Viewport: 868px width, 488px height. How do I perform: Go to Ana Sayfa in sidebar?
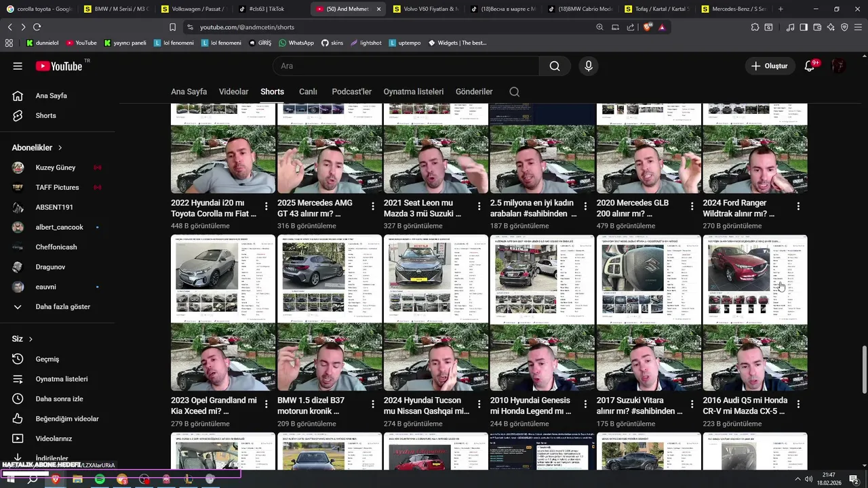tap(57, 96)
